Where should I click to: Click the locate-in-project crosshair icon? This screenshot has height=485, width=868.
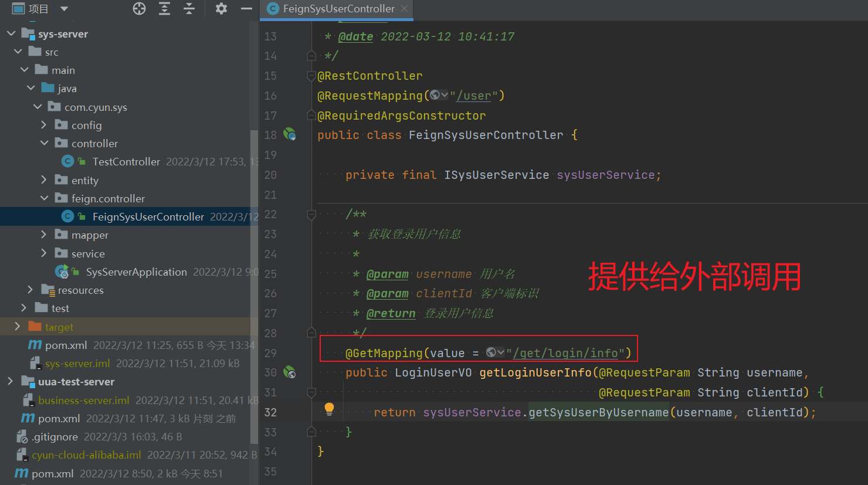pyautogui.click(x=139, y=9)
